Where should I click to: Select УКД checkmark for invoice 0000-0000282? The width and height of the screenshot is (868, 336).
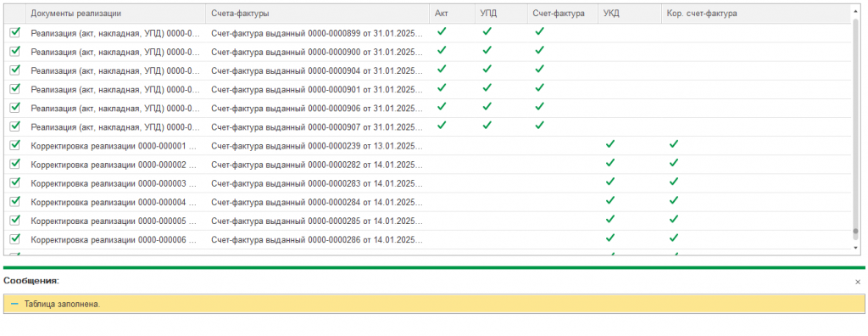(x=610, y=163)
